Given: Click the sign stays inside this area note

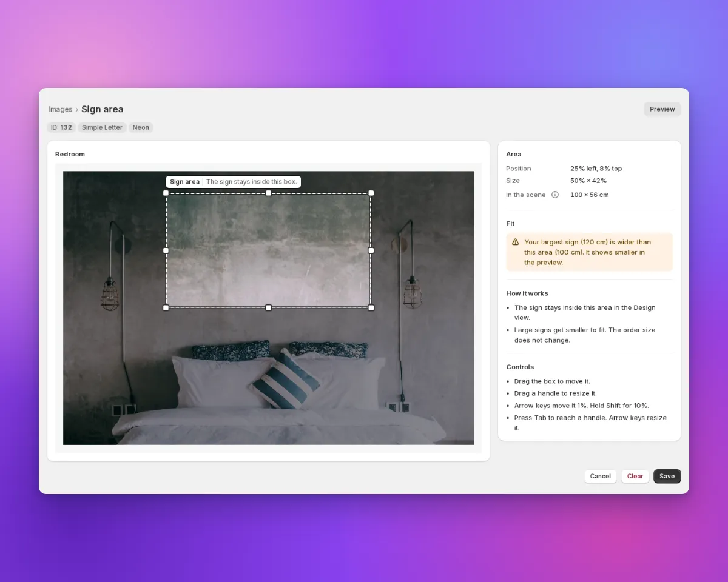Looking at the screenshot, I should [585, 312].
